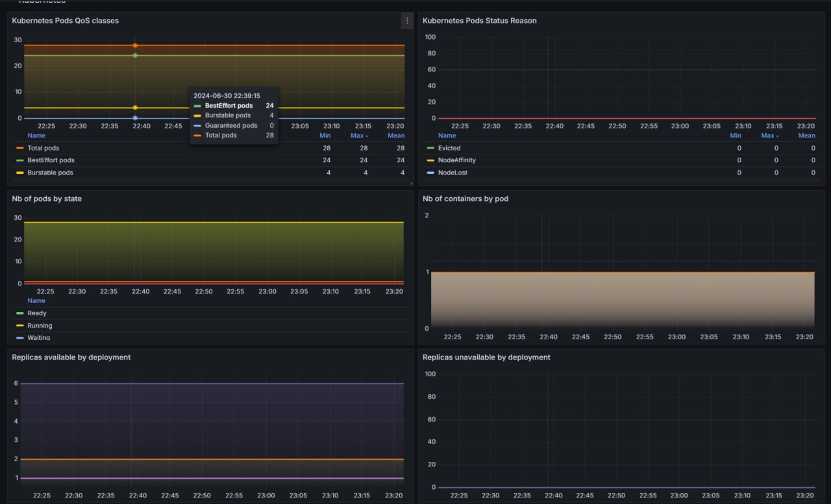831x504 pixels.
Task: Sort QoS classes legend by Min column
Action: pyautogui.click(x=325, y=136)
